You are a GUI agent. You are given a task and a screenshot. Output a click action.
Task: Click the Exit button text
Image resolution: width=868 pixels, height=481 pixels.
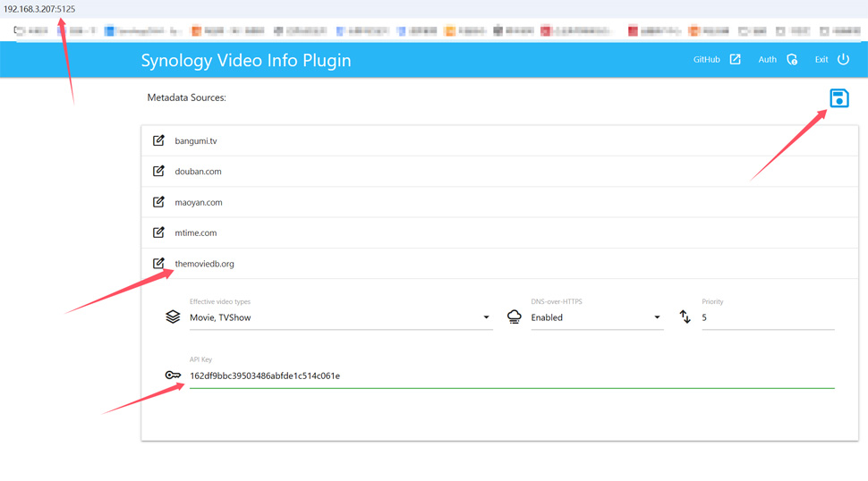pyautogui.click(x=821, y=60)
